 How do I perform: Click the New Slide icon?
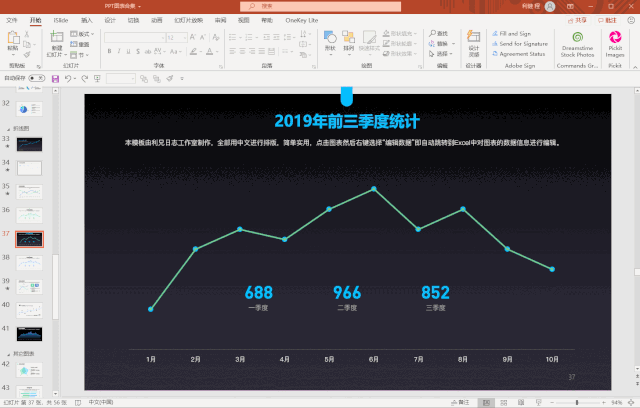(x=56, y=37)
